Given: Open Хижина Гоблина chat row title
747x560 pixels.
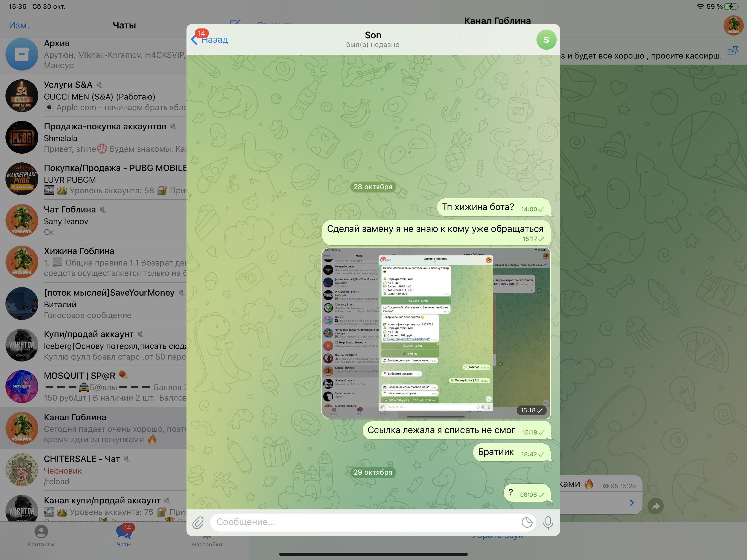Looking at the screenshot, I should [79, 251].
